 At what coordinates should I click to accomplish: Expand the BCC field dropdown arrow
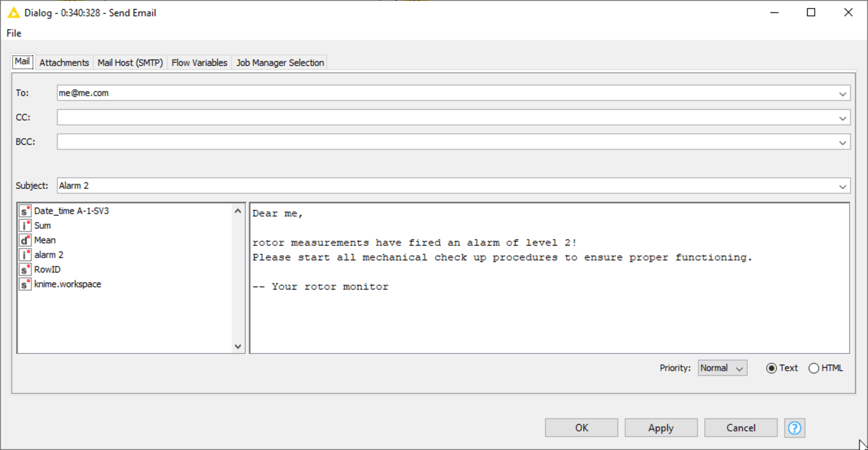(843, 142)
